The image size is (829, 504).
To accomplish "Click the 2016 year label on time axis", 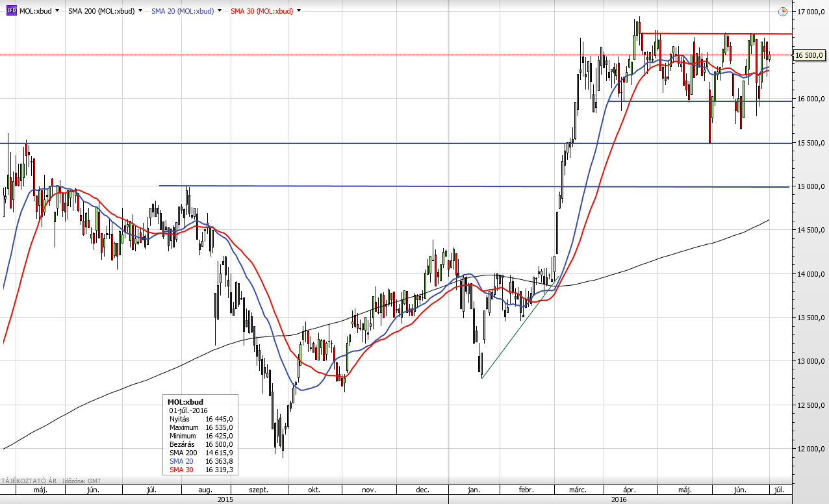I will coord(619,499).
